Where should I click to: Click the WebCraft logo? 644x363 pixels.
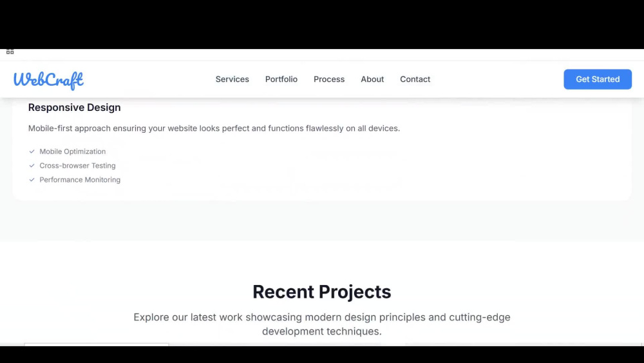[x=48, y=80]
